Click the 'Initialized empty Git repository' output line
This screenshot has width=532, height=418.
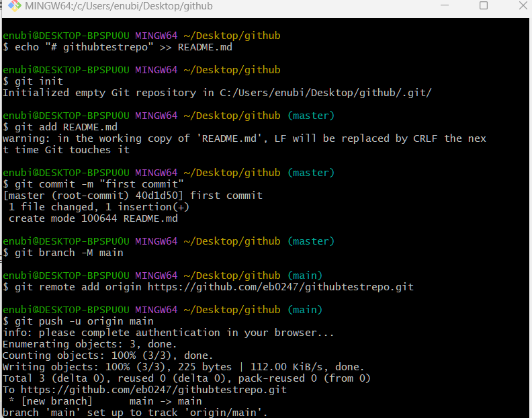click(217, 93)
